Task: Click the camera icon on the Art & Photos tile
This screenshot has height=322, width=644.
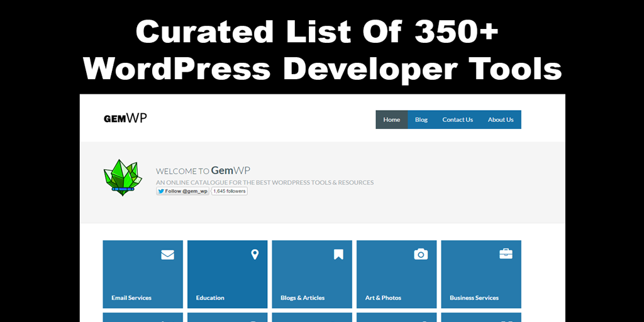Action: [x=421, y=255]
